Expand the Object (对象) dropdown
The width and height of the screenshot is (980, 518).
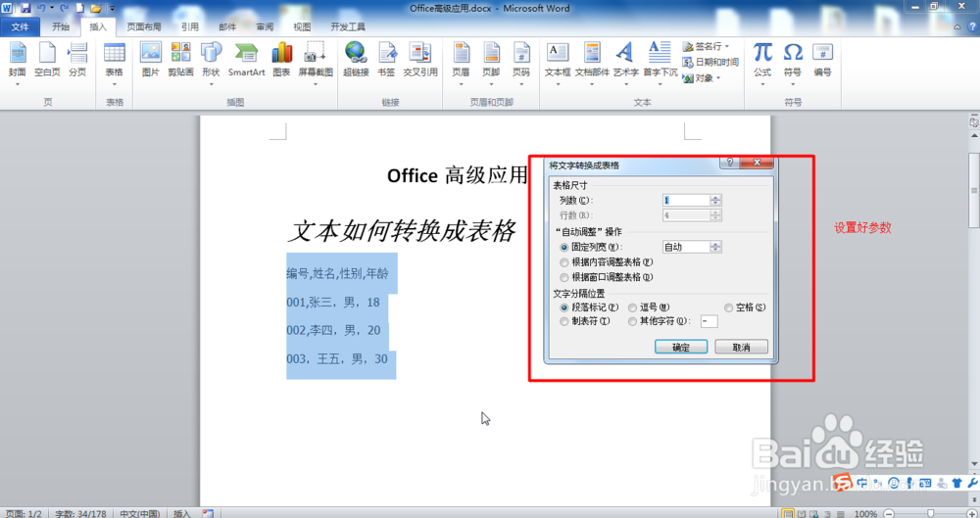718,78
